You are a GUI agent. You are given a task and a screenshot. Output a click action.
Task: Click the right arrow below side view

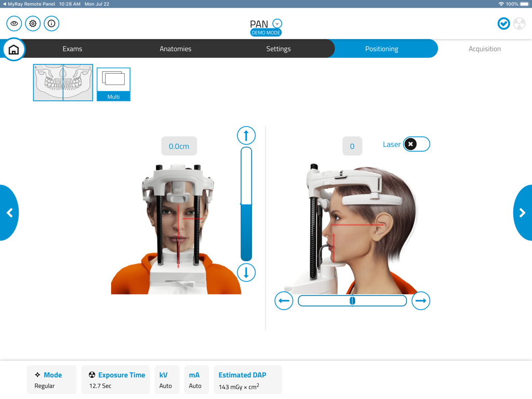click(421, 300)
